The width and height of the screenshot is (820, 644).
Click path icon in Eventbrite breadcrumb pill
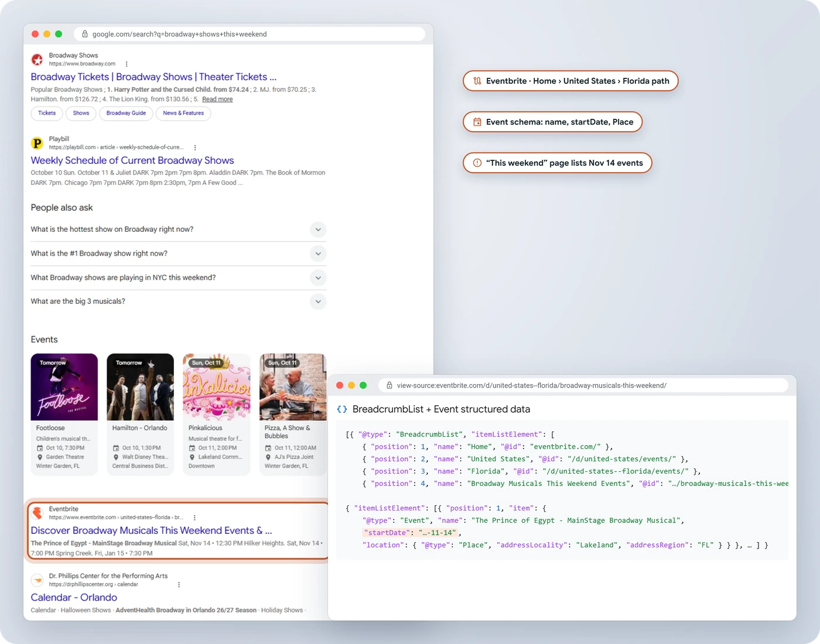(477, 81)
